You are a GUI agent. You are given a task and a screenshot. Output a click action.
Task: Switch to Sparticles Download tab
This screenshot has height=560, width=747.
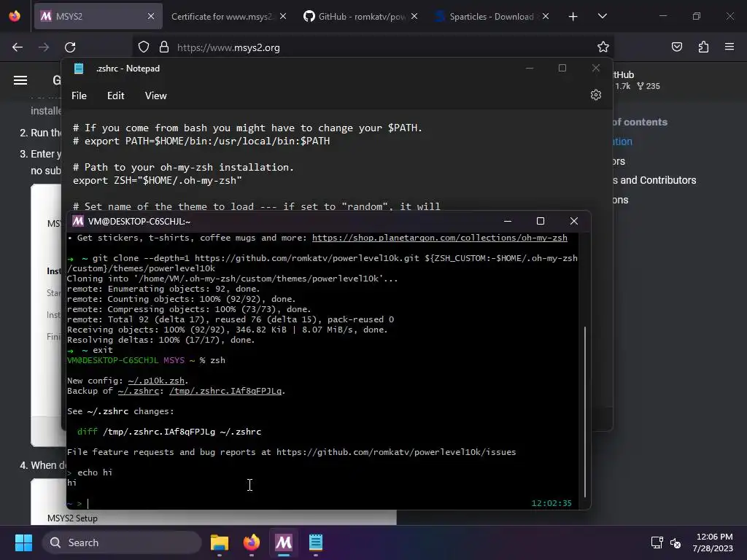(492, 17)
